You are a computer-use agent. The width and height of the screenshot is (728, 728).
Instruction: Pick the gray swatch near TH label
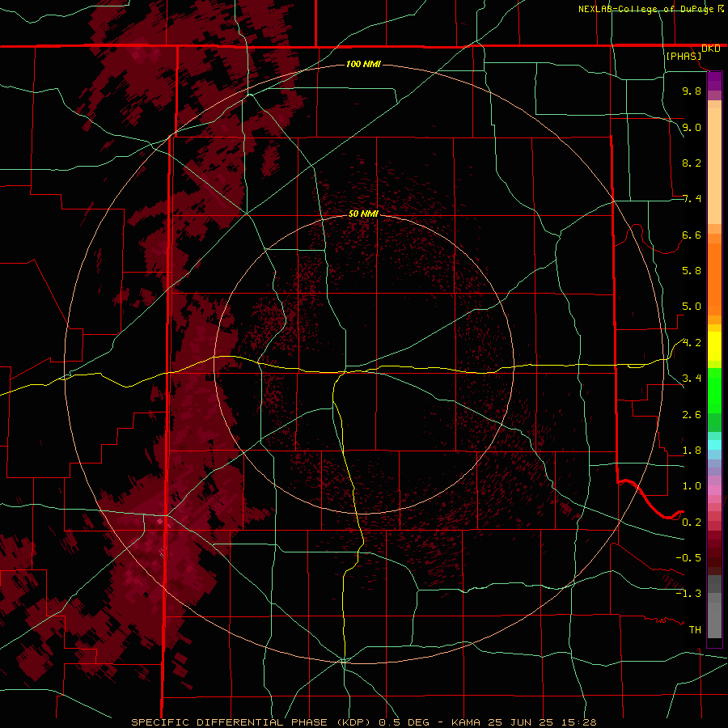714,620
